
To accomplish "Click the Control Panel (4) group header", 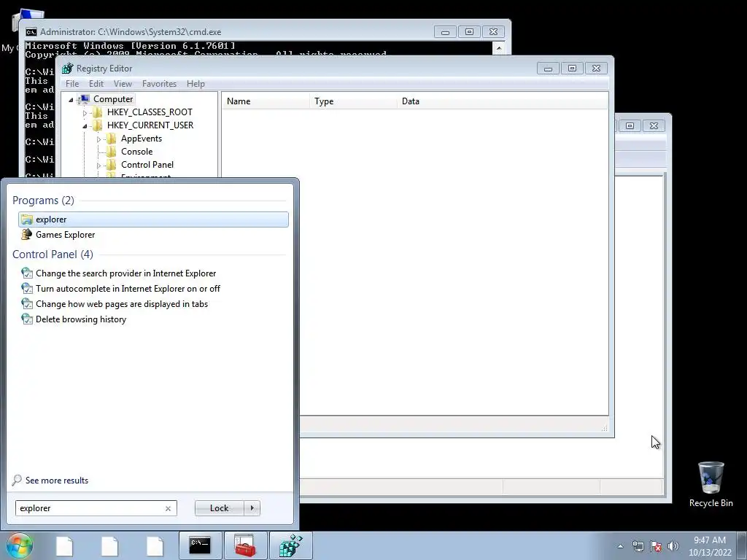I will click(x=53, y=254).
